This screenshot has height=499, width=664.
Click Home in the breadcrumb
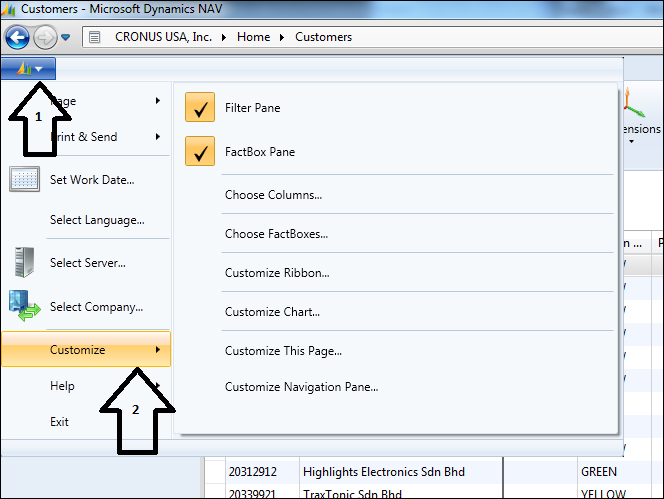(x=253, y=37)
